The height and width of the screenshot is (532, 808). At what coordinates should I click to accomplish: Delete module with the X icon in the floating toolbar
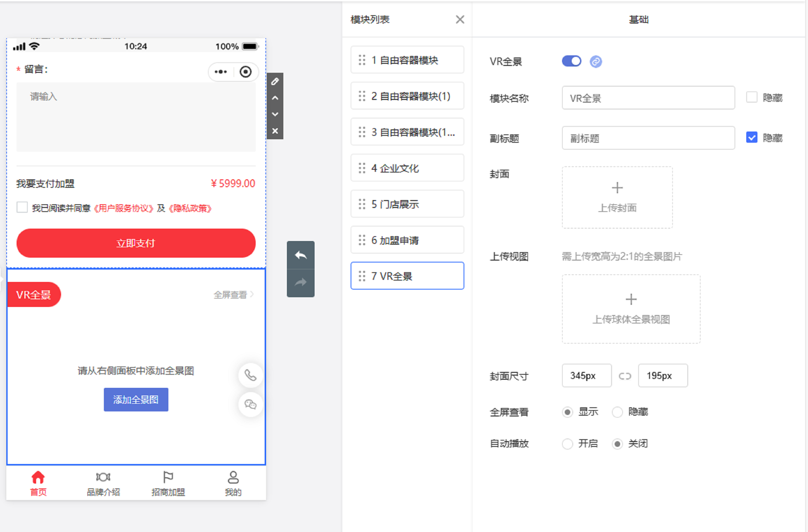[275, 131]
